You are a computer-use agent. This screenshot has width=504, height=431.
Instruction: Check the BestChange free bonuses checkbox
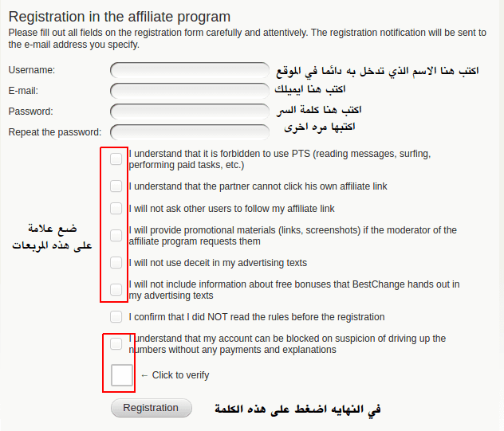tap(116, 289)
